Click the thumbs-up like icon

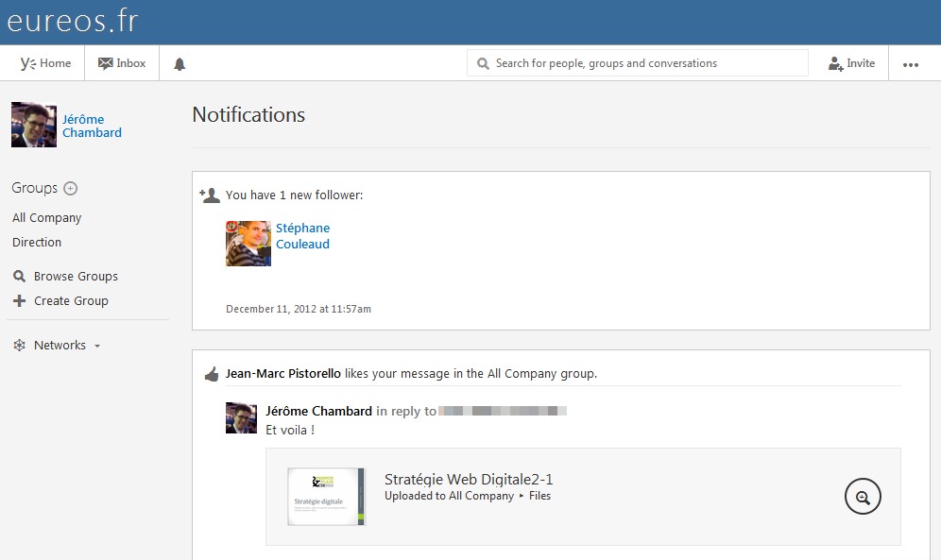[x=212, y=374]
